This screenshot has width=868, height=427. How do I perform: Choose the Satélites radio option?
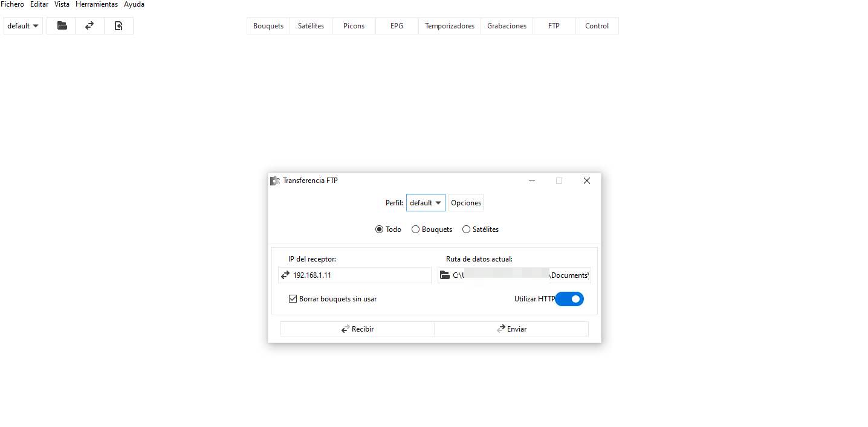pos(466,230)
